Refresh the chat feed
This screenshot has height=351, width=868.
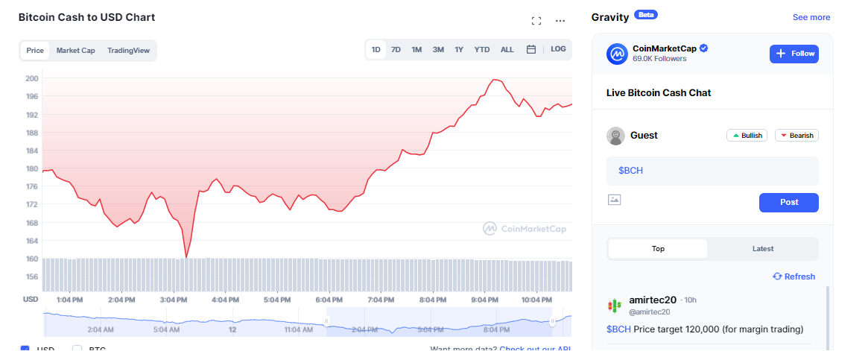[793, 276]
